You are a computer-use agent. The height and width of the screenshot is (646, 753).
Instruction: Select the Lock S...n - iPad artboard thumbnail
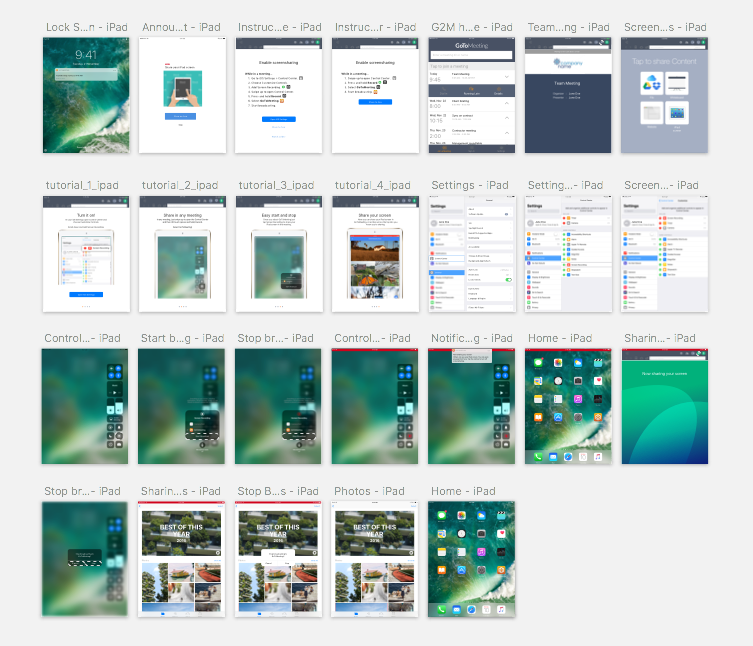[86, 95]
